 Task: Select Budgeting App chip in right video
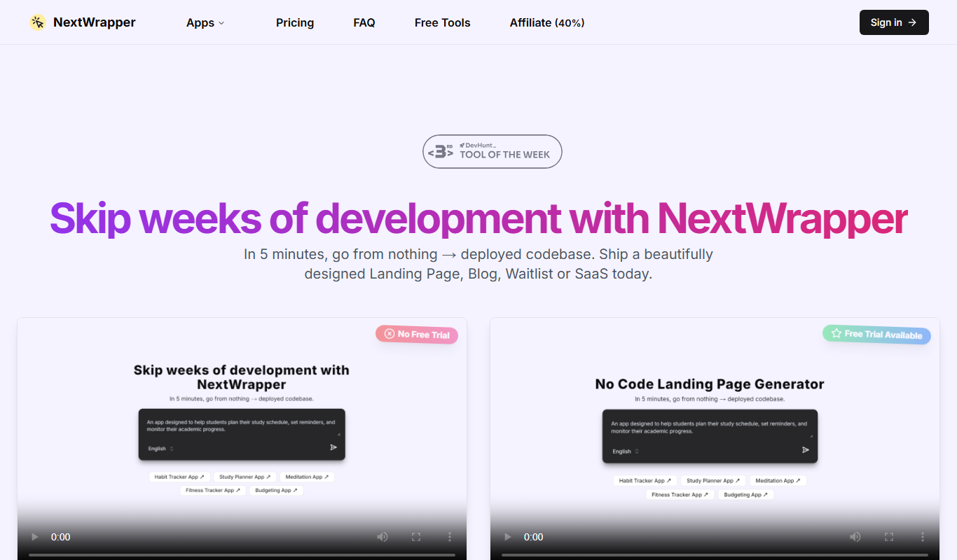745,494
